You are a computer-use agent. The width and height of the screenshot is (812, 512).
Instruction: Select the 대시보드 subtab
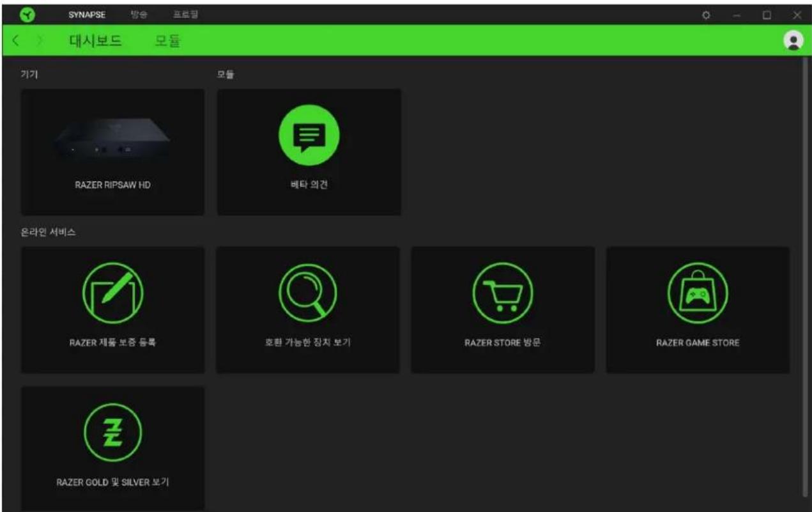pyautogui.click(x=95, y=42)
